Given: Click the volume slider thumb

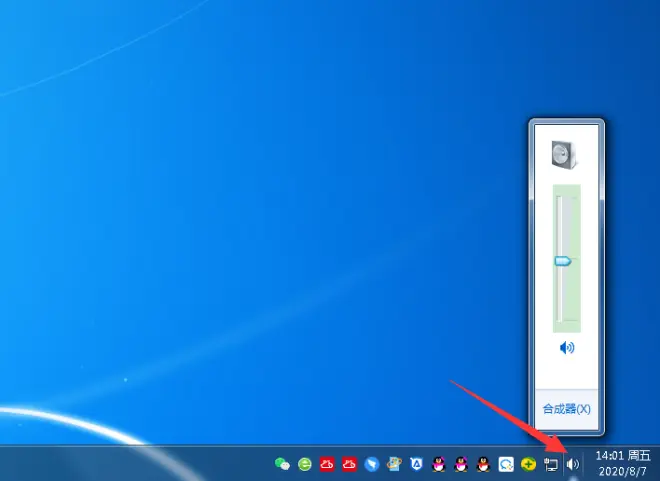Looking at the screenshot, I should [x=563, y=261].
